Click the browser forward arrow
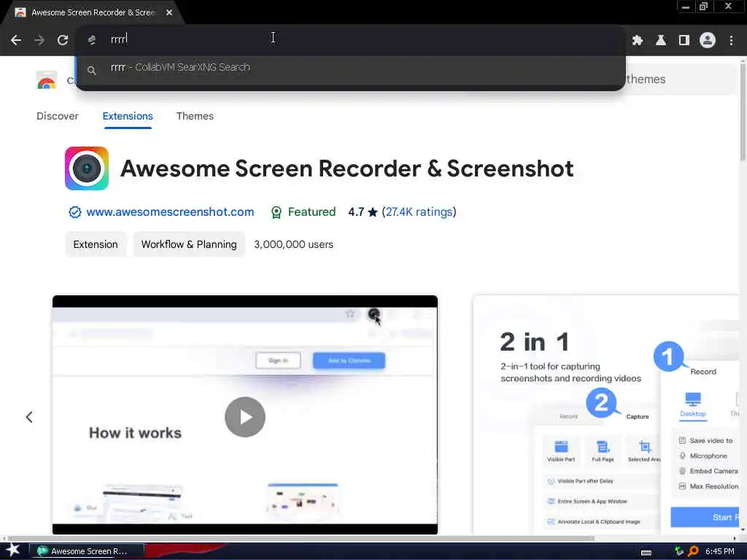747x560 pixels. coord(39,40)
